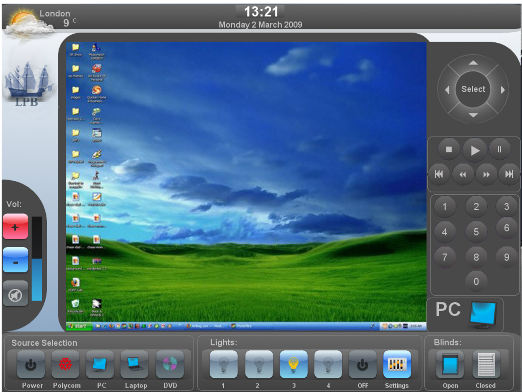
Task: Open the blinds
Action: (450, 364)
